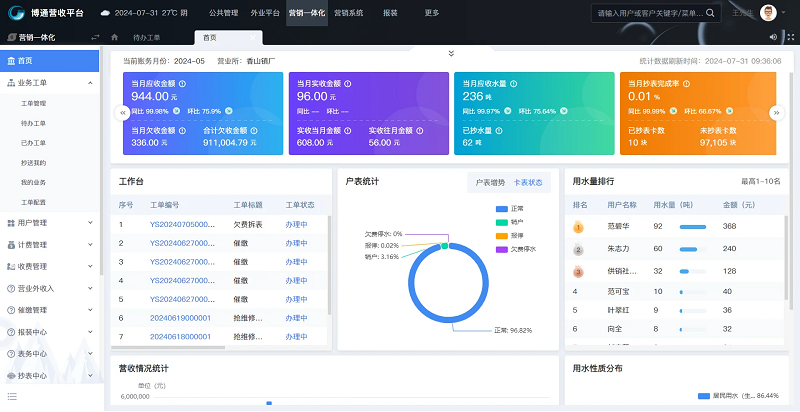This screenshot has height=412, width=800.
Task: Click the info icon next to 已抄水量
Action: 499,131
